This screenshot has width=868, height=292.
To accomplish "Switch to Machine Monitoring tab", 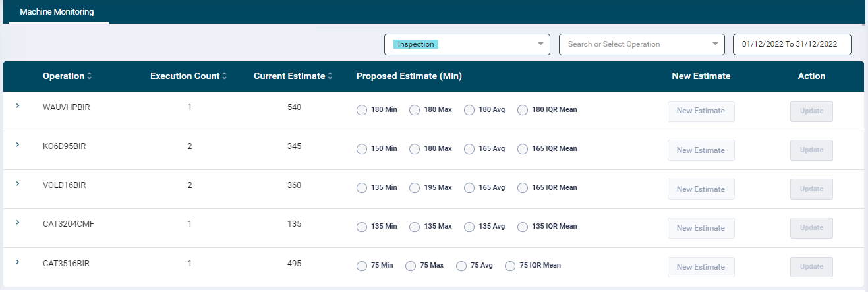I will pyautogui.click(x=57, y=12).
